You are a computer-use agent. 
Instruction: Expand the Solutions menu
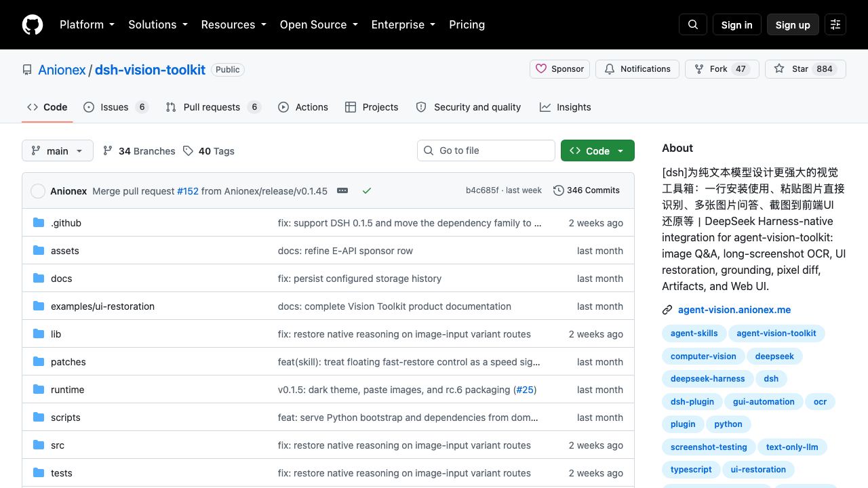[157, 24]
